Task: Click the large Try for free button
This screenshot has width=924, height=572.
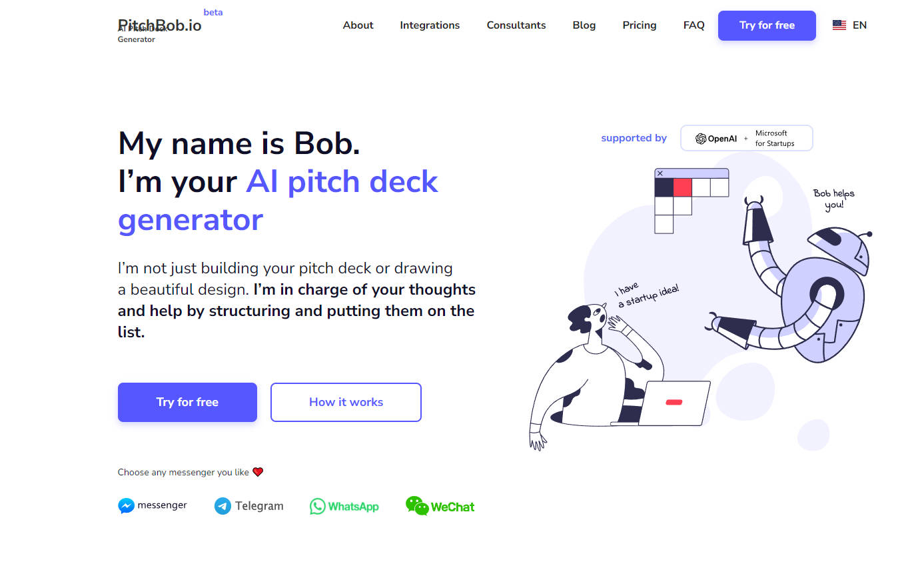Action: tap(187, 402)
